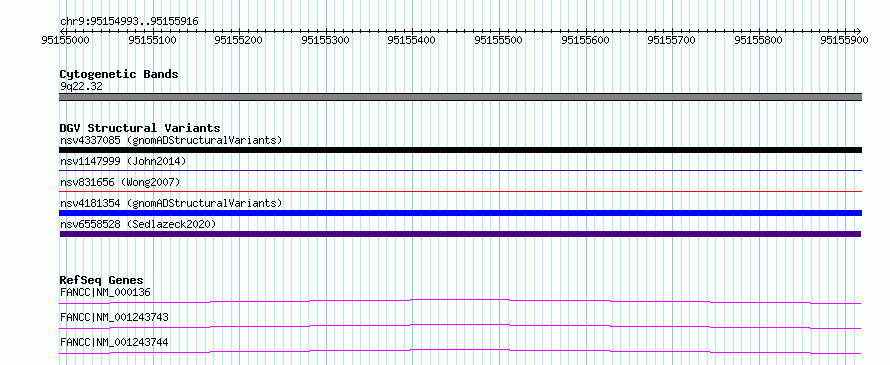Select the thin purple nsv1147999 variant line
This screenshot has height=365, width=890.
pyautogui.click(x=460, y=170)
